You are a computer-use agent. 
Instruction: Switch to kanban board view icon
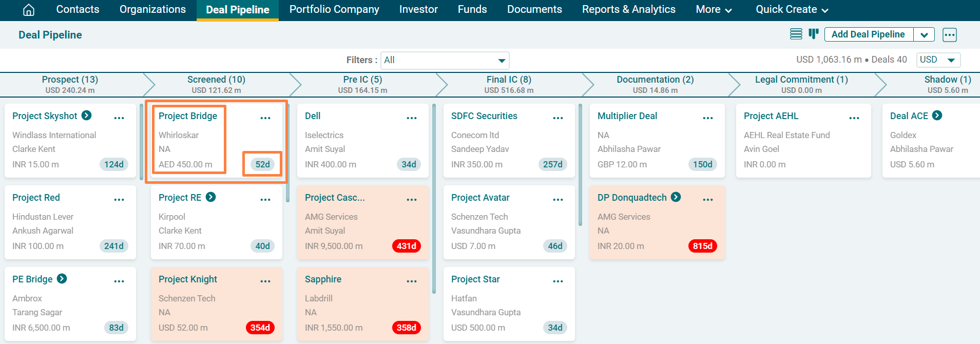(813, 34)
